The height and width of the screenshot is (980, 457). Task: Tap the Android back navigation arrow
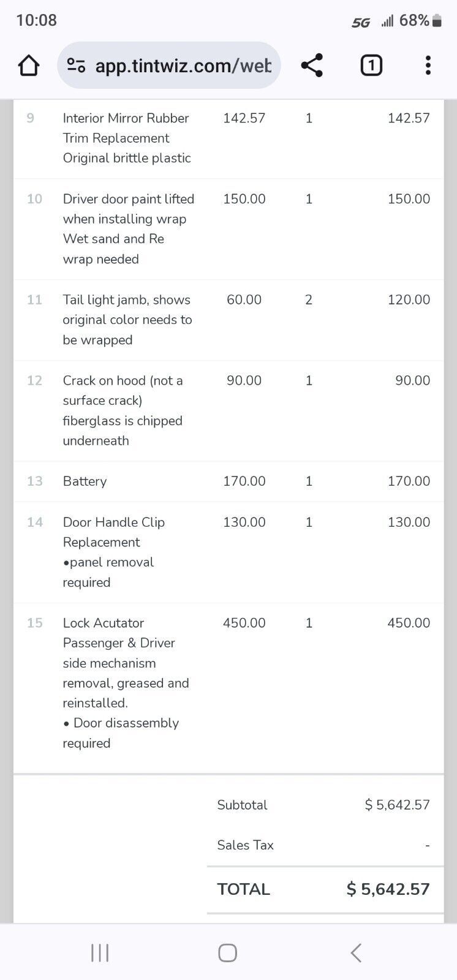point(356,952)
